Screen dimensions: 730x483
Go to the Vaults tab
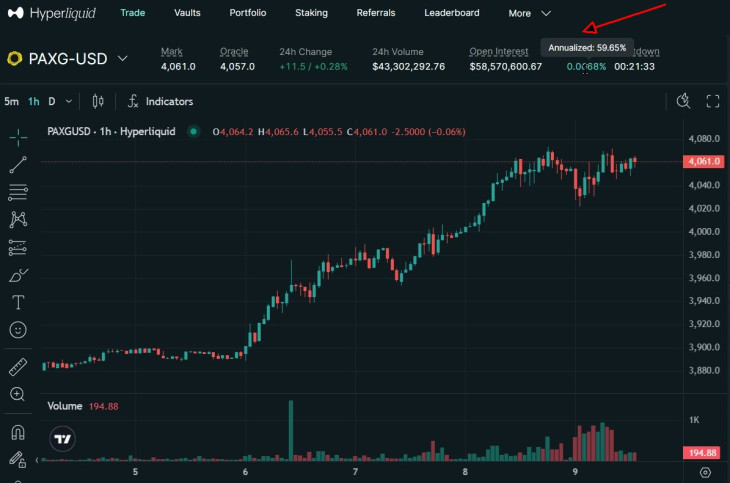[x=187, y=13]
